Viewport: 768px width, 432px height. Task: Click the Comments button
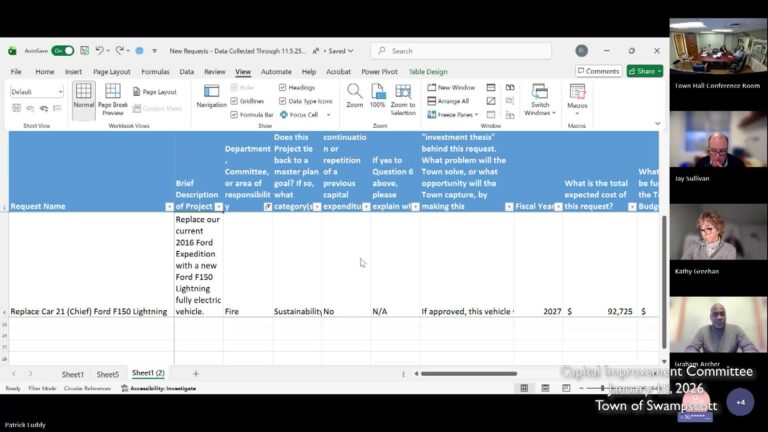[x=598, y=71]
